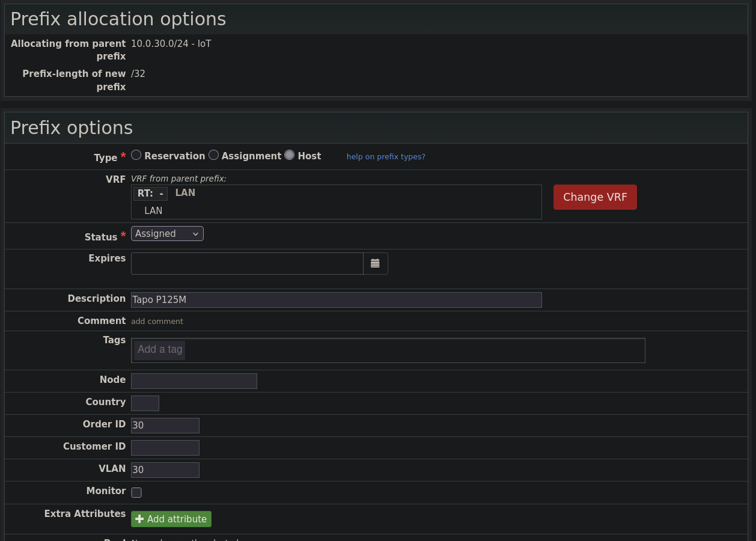The image size is (756, 541).
Task: Click the Add a tag field
Action: point(388,350)
